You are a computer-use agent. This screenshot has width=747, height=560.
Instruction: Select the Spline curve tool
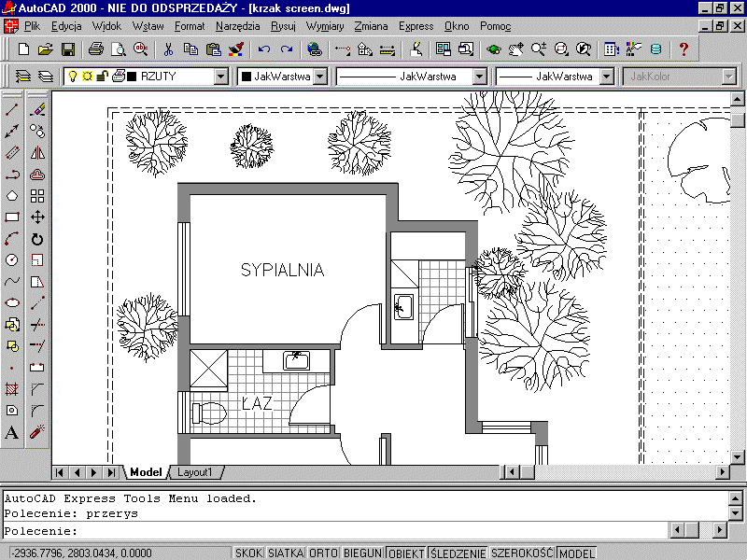pyautogui.click(x=12, y=282)
